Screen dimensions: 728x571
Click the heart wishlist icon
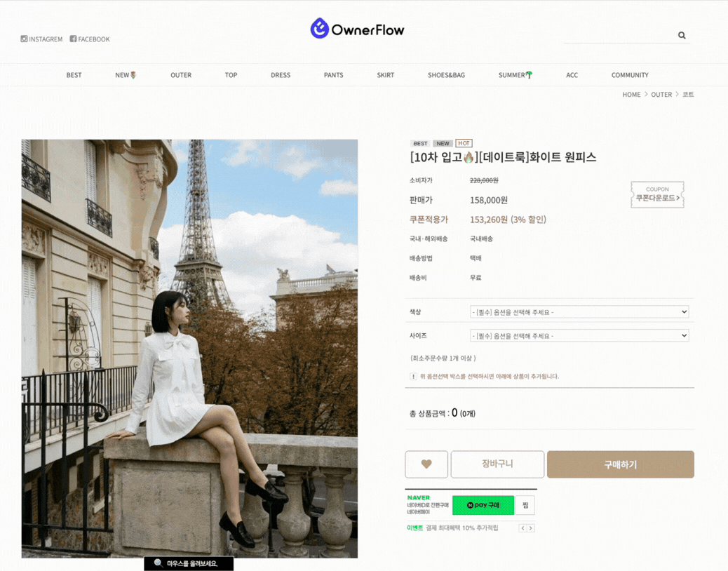426,464
